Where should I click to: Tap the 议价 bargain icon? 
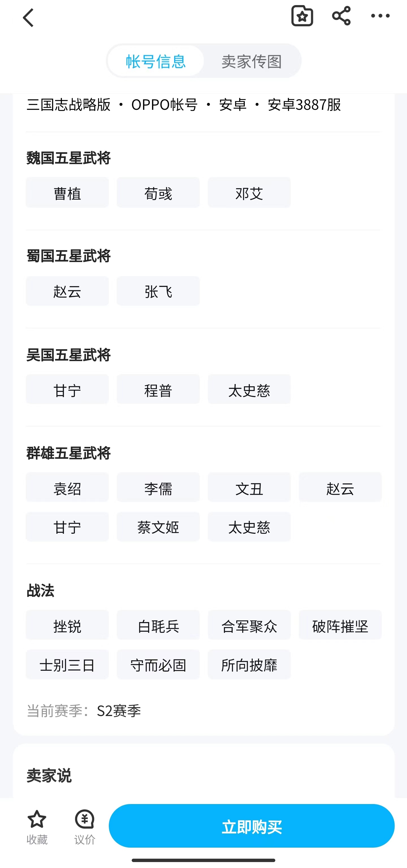point(85,820)
